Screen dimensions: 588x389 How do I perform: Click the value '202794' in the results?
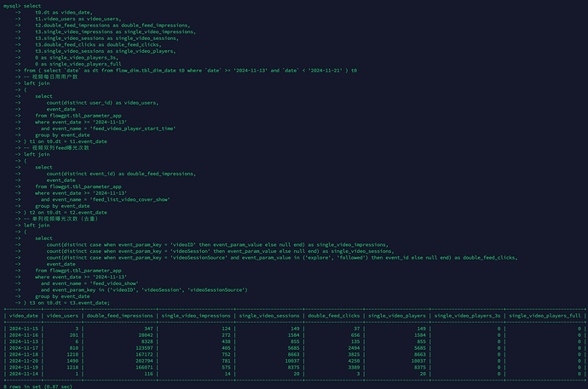click(x=144, y=361)
